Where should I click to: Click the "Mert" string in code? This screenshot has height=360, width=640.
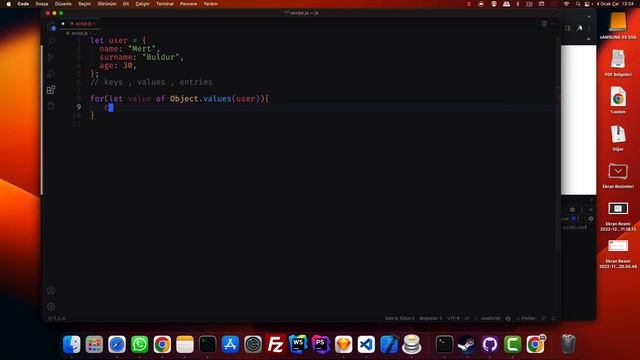142,49
